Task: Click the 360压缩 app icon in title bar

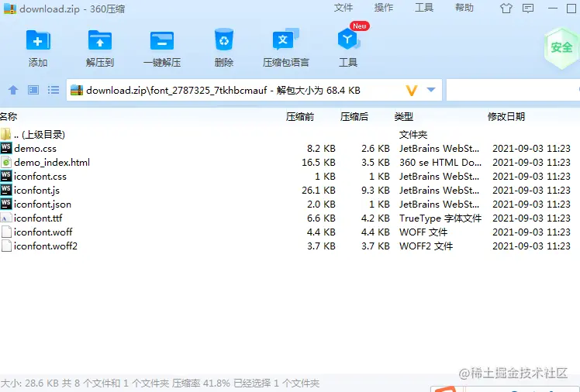Action: (x=10, y=9)
